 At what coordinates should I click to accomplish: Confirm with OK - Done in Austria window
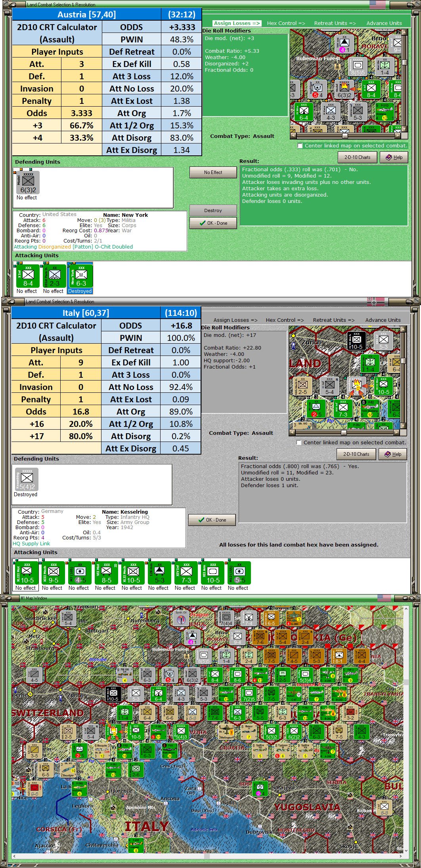point(213,223)
